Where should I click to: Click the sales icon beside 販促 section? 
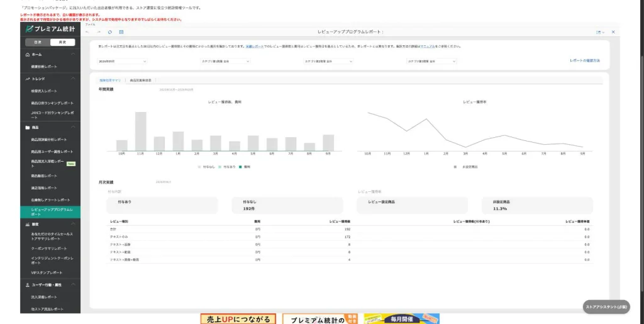(x=28, y=224)
